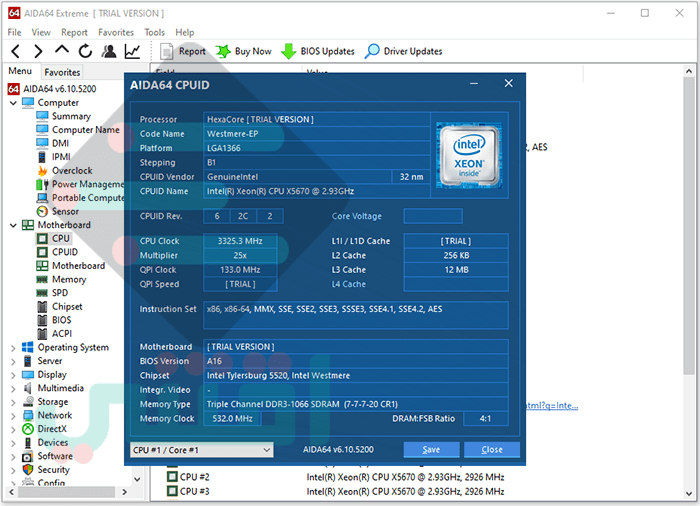Open the Favorites menu
Image resolution: width=700 pixels, height=506 pixels.
tap(116, 32)
